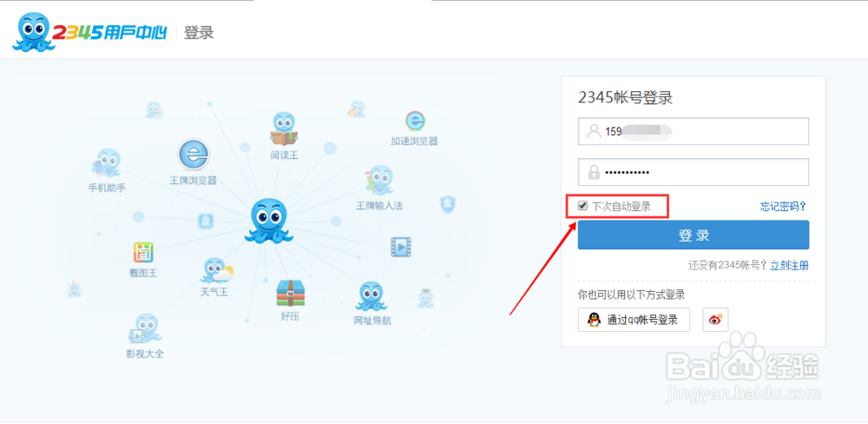Click the 2345 用户中心 octopus logo
The height and width of the screenshot is (424, 868).
coord(89,32)
